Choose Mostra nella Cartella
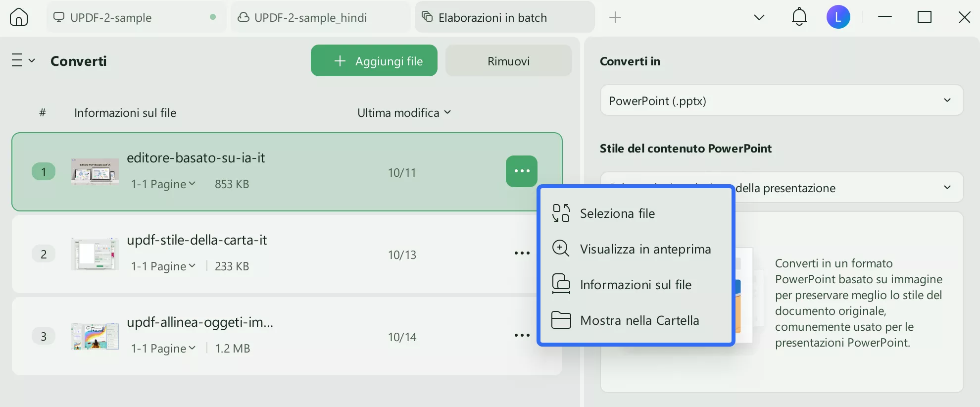The width and height of the screenshot is (980, 407). (x=639, y=320)
